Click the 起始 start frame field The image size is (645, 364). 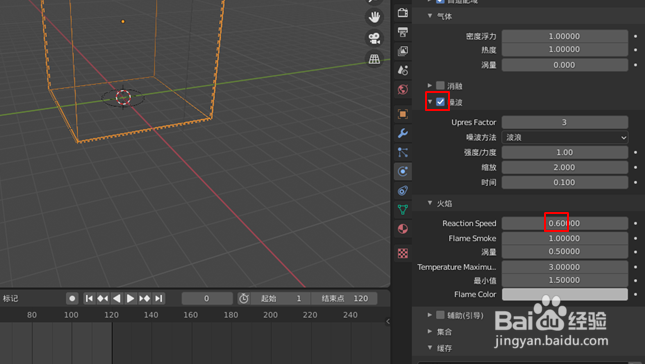point(281,298)
